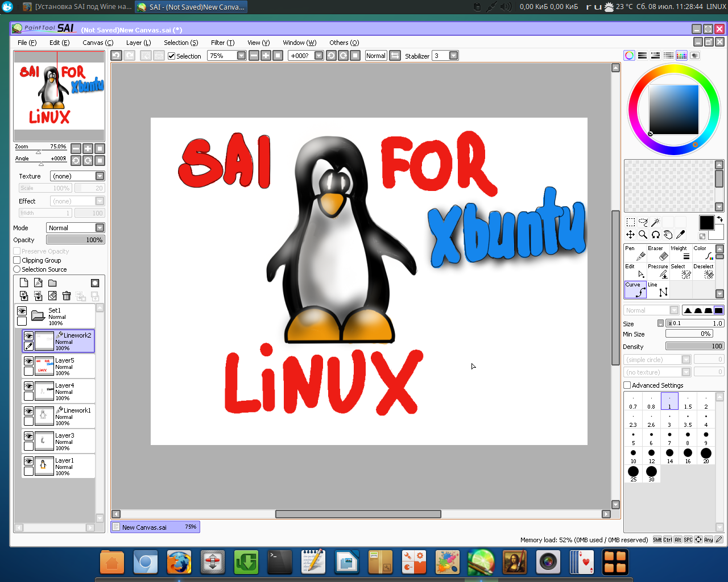Activate the move tool

coord(630,235)
